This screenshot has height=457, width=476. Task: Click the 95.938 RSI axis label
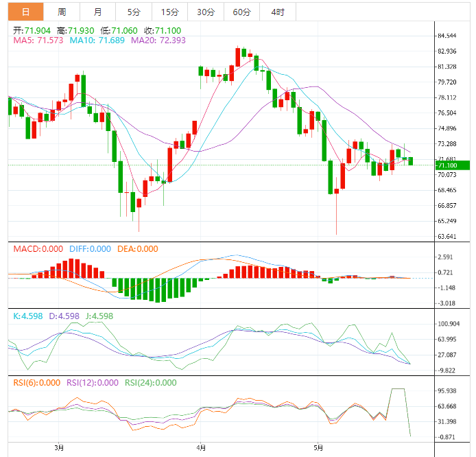point(447,391)
